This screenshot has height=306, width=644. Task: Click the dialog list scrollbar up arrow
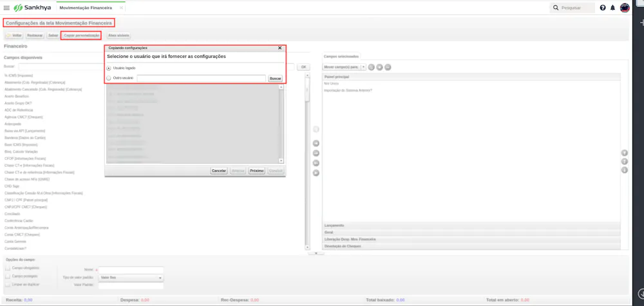click(281, 87)
